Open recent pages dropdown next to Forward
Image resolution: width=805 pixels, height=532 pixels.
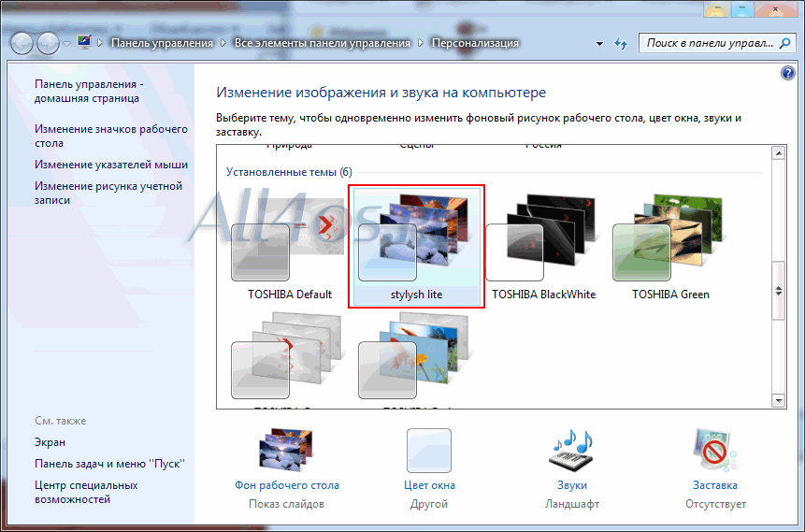point(66,44)
